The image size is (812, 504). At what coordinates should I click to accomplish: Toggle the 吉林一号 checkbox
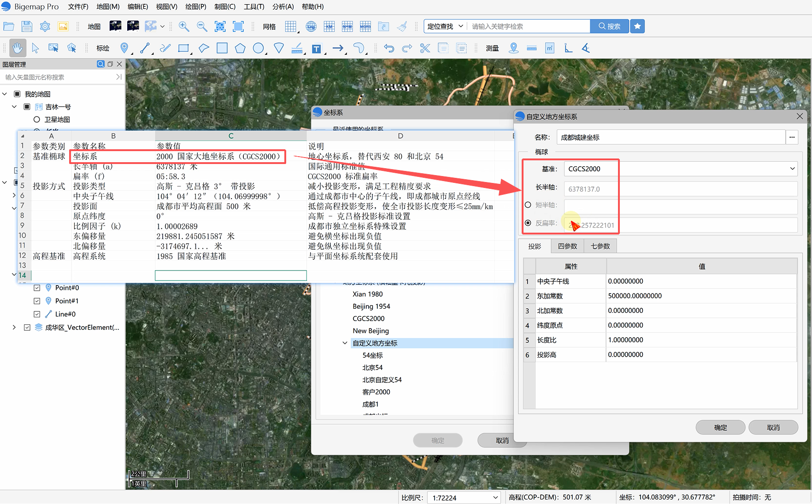(x=27, y=107)
